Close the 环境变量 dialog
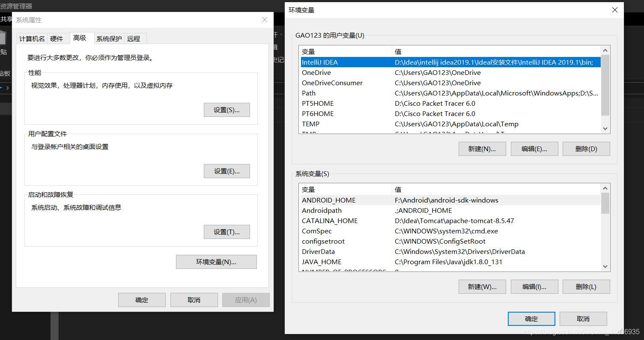Image resolution: width=644 pixels, height=340 pixels. [x=615, y=10]
